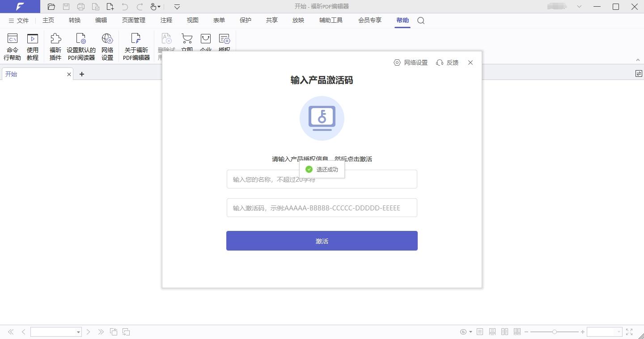Open 网络设置 in the ribbon
The image size is (644, 339).
(x=107, y=46)
